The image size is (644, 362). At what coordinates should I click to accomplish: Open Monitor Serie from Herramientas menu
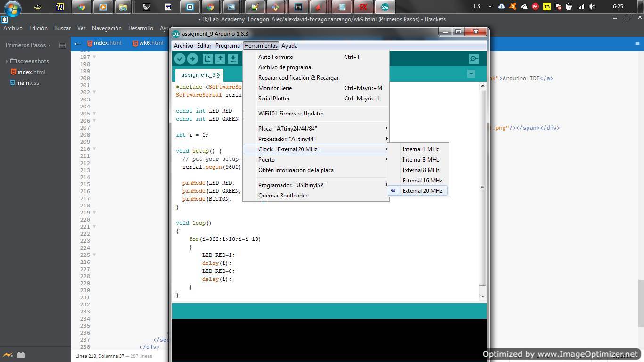pyautogui.click(x=316, y=88)
